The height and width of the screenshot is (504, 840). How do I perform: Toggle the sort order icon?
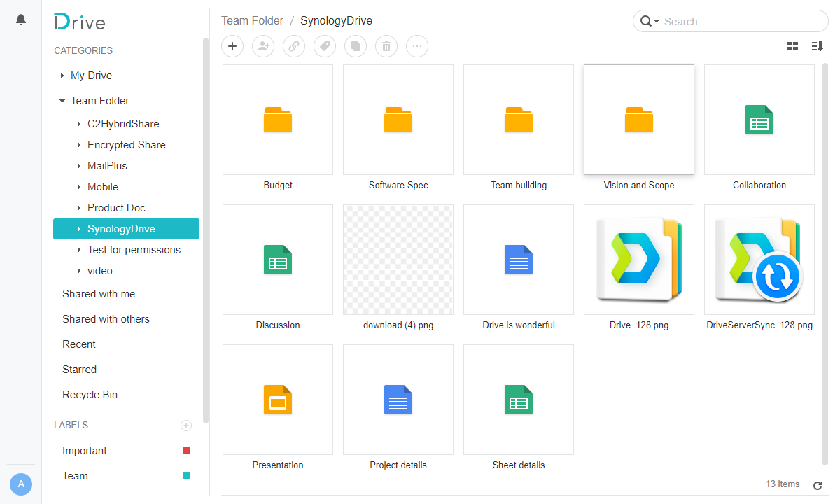[817, 46]
